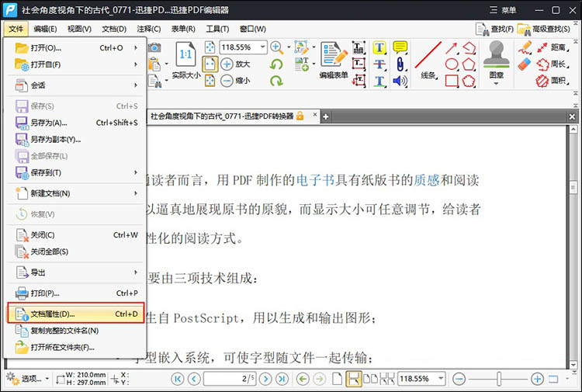Select 复制完整的文件名(N) entry

pyautogui.click(x=76, y=331)
